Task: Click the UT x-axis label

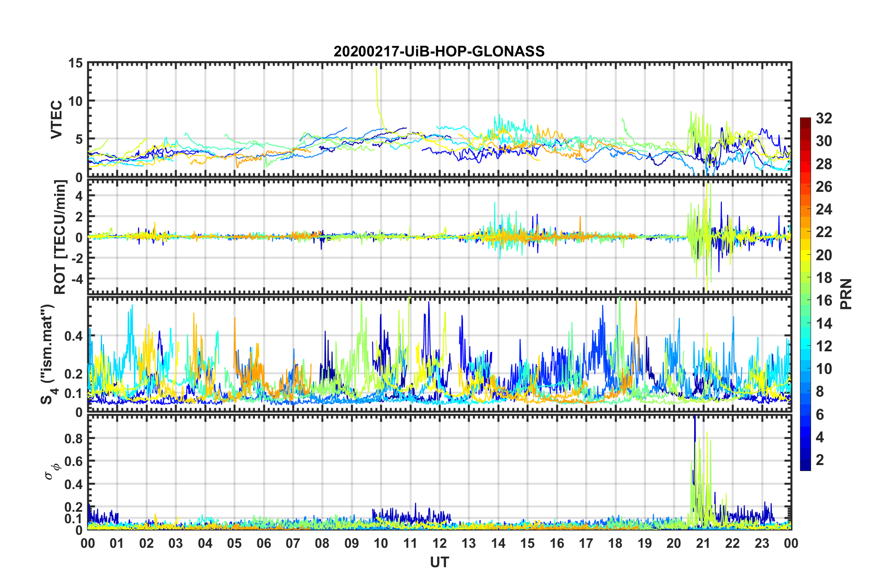Action: 439,562
